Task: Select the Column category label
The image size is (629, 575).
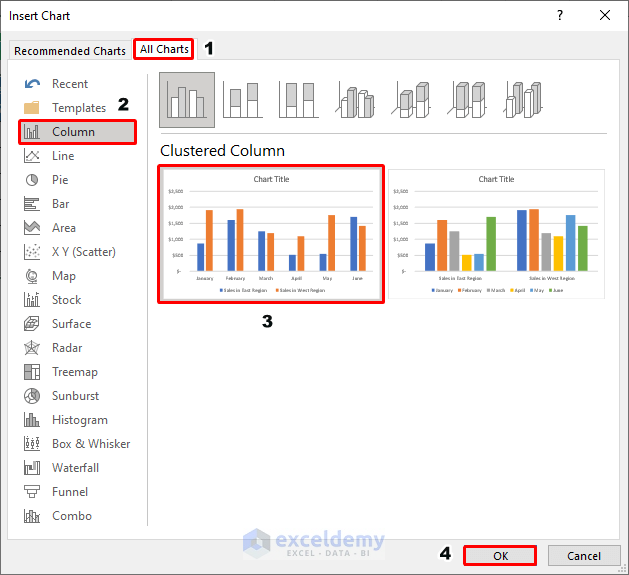Action: (73, 132)
